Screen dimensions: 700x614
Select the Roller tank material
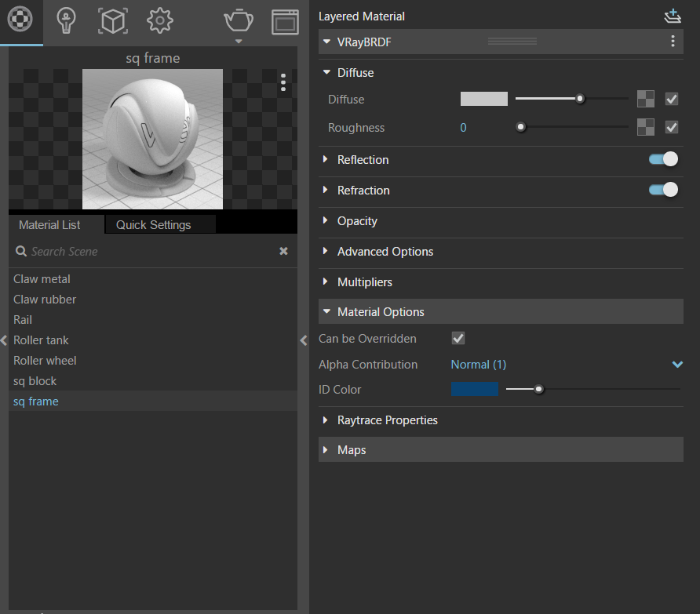coord(41,340)
